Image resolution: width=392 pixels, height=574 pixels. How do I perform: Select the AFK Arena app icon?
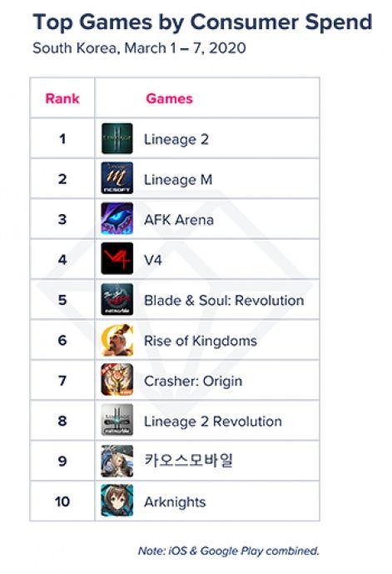pos(117,218)
